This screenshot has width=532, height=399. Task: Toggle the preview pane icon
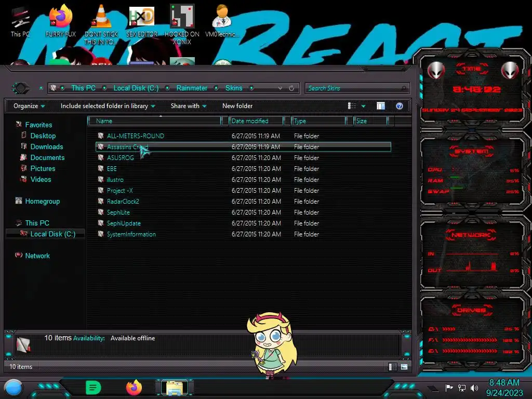381,106
